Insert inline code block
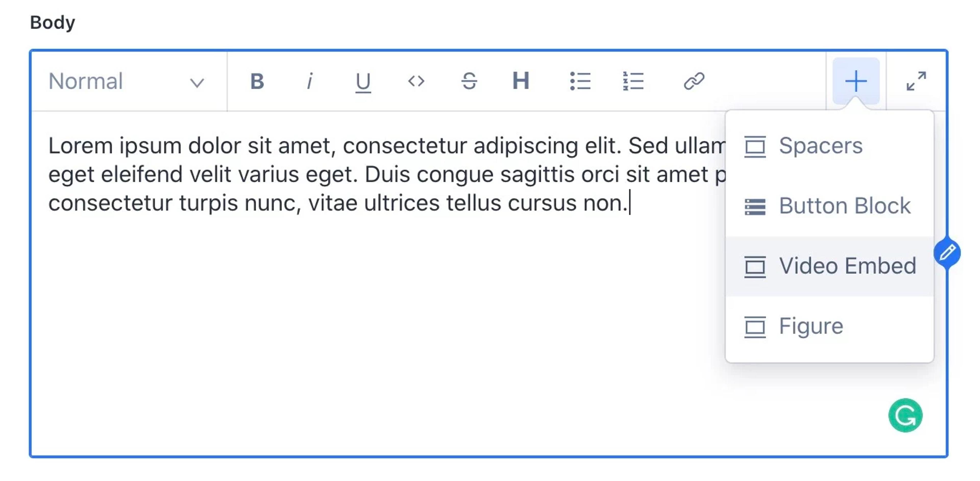 coord(415,81)
